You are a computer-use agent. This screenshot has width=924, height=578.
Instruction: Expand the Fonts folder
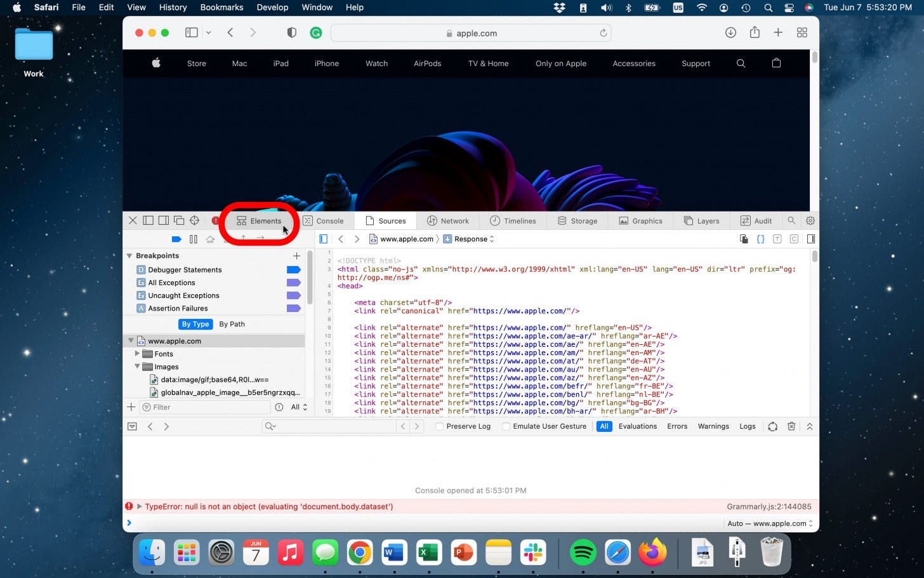click(x=137, y=354)
